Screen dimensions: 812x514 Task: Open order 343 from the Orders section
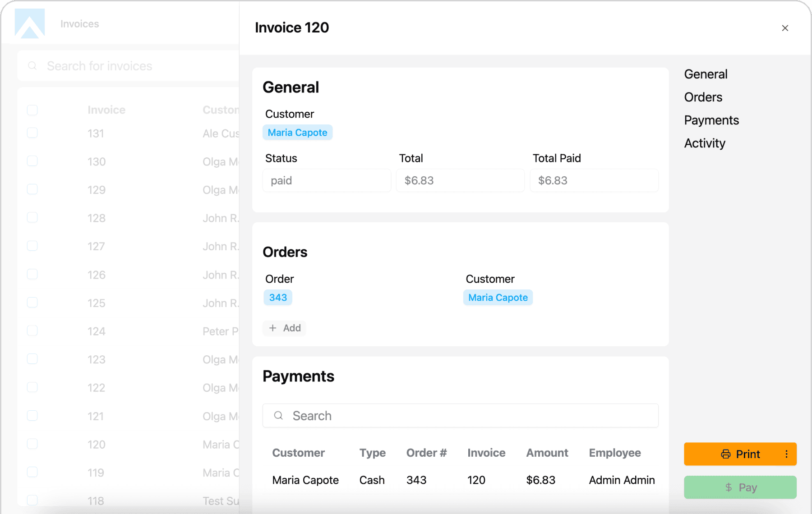pos(277,297)
